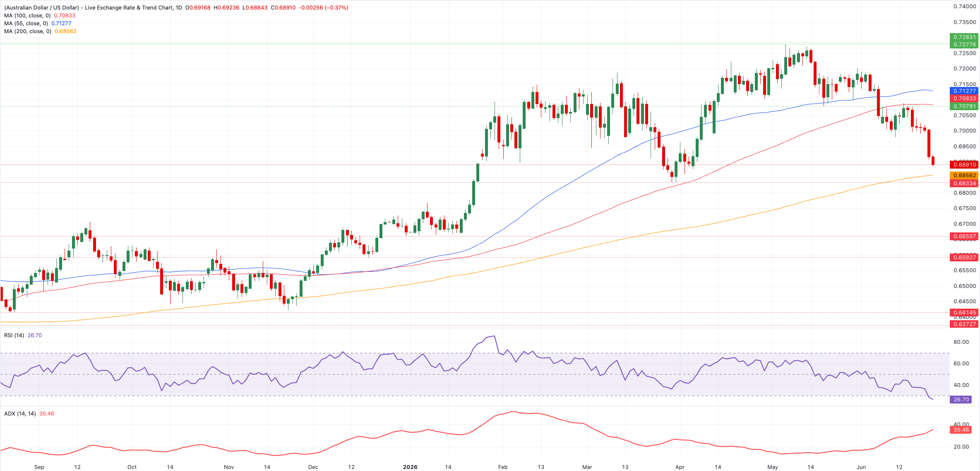Click the green level tag 0.70791
Screen dimensions: 980x471
(964, 106)
